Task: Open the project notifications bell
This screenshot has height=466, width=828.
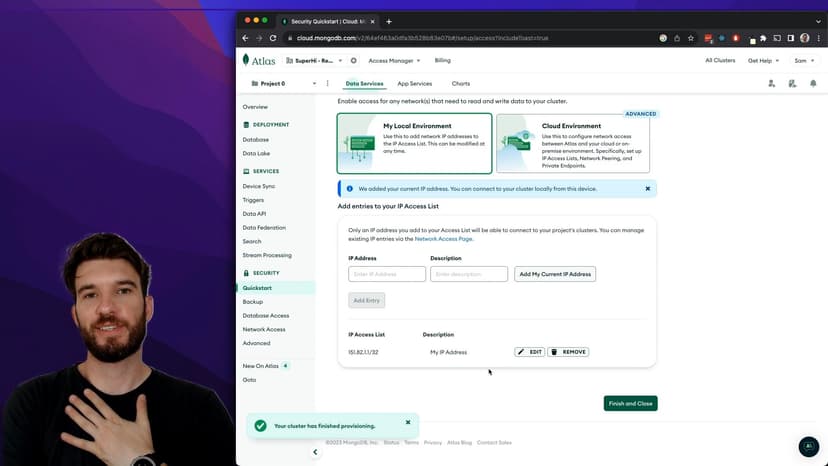Action: pos(813,84)
